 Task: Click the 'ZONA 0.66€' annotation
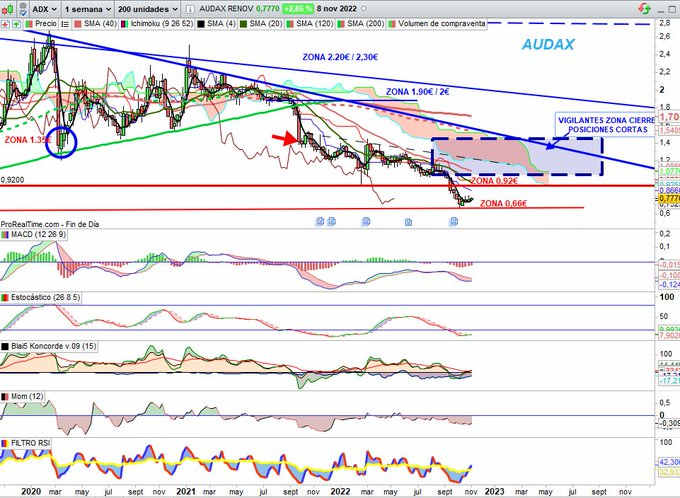(503, 203)
